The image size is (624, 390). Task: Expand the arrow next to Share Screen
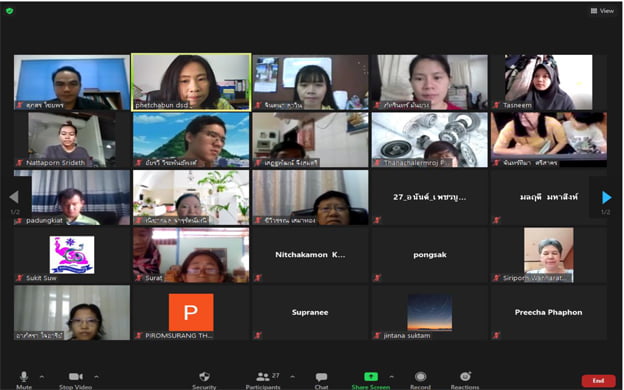(392, 376)
